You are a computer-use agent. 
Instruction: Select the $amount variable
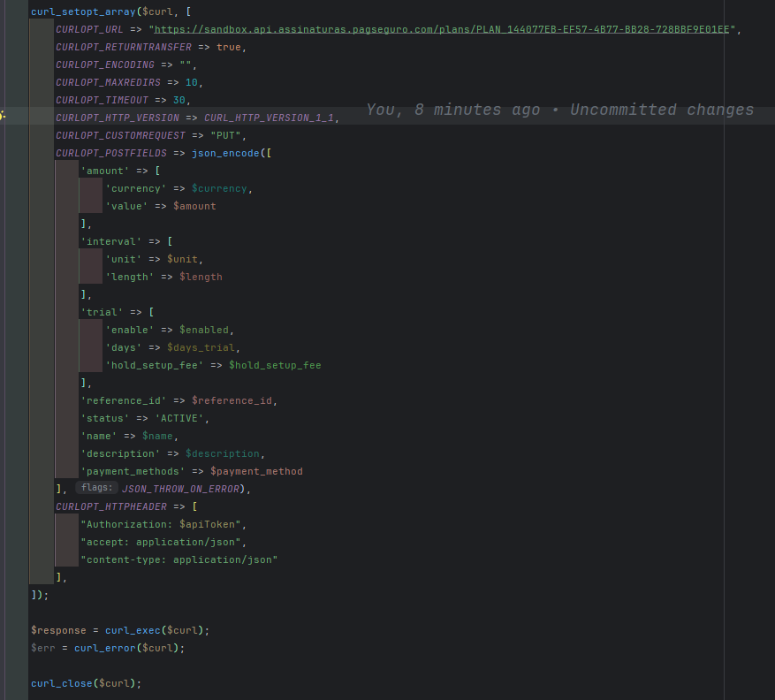(194, 206)
